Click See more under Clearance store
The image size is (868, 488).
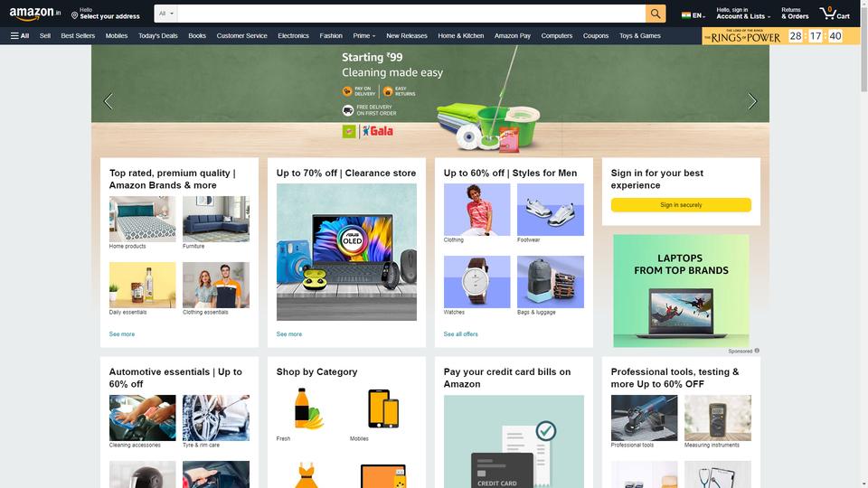click(x=289, y=334)
